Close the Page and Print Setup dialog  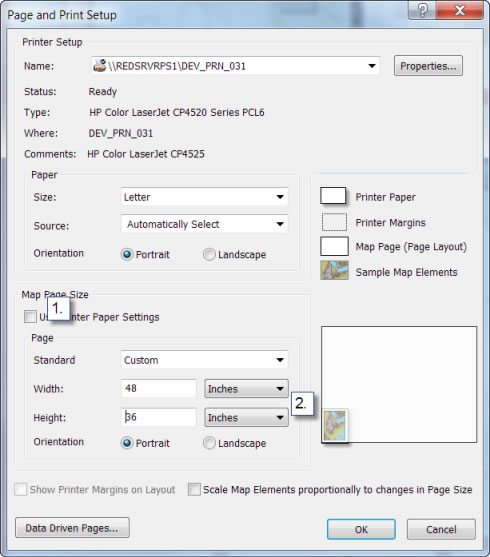click(459, 10)
